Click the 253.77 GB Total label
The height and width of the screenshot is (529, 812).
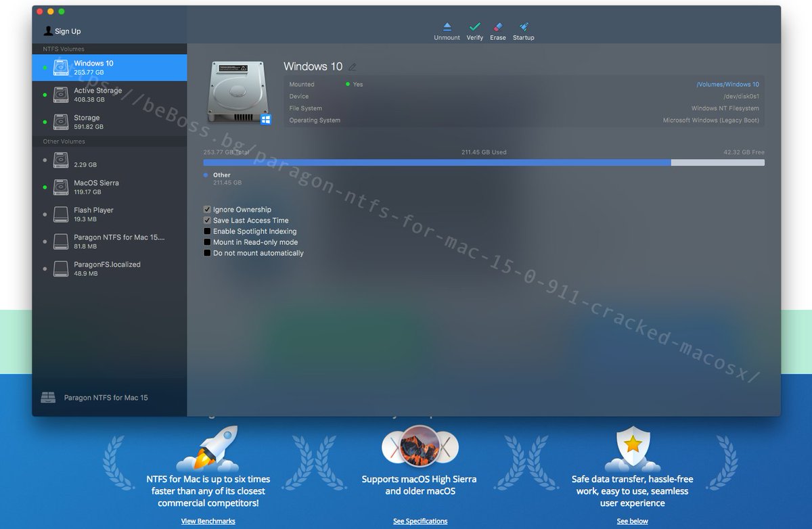coord(226,152)
